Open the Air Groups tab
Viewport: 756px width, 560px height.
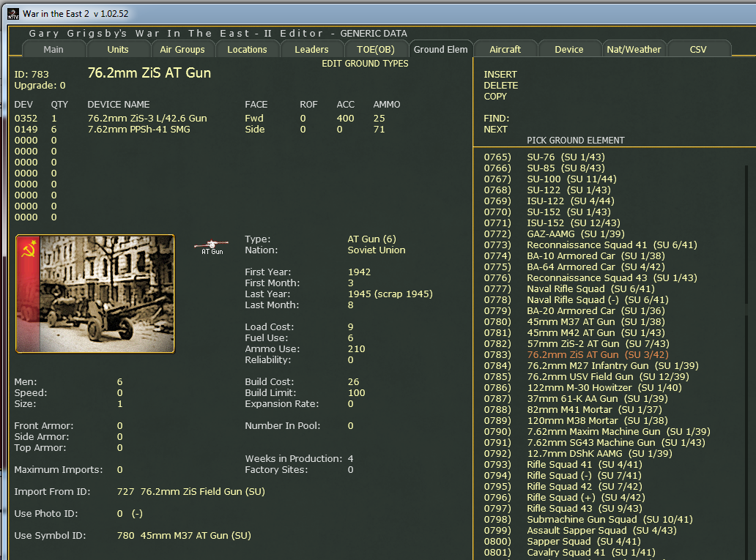182,50
